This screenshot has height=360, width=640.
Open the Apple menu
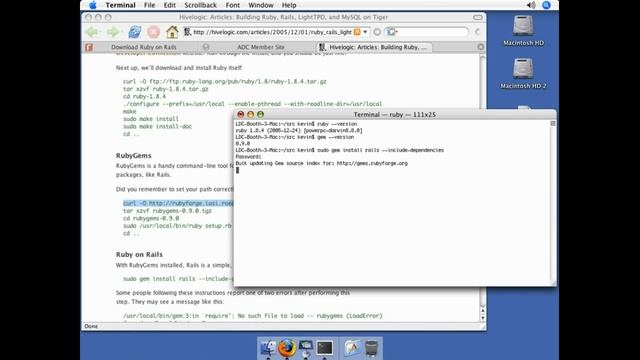(x=93, y=5)
